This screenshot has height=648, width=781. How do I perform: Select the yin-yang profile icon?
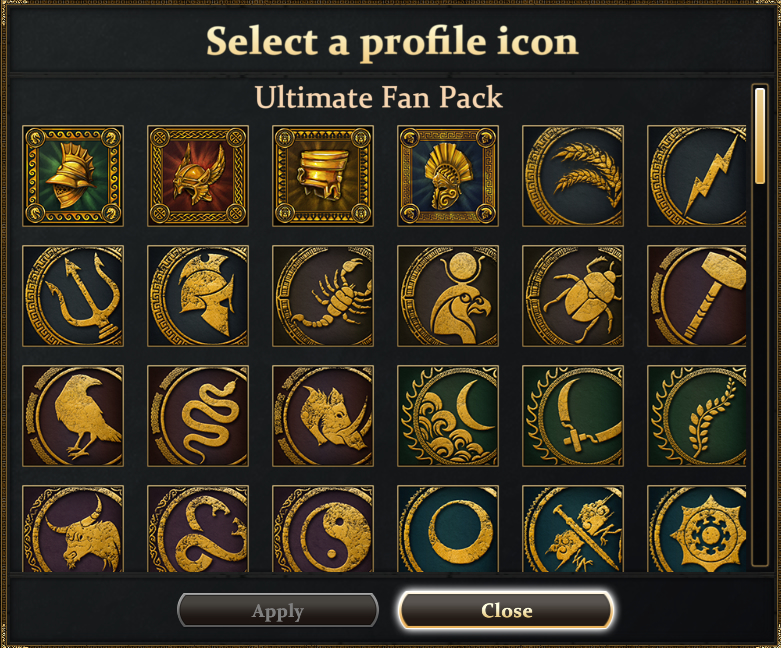click(x=323, y=530)
